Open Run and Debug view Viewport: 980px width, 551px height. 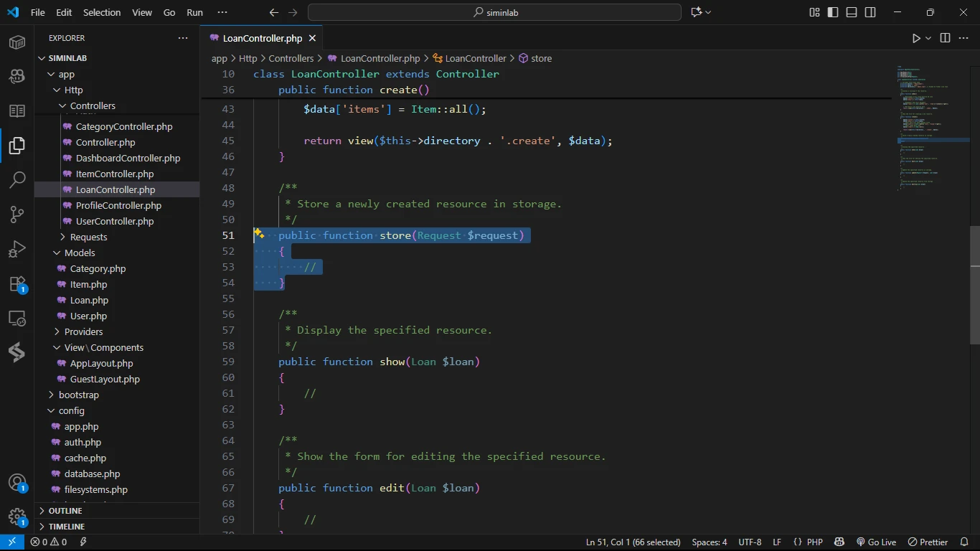(x=17, y=249)
